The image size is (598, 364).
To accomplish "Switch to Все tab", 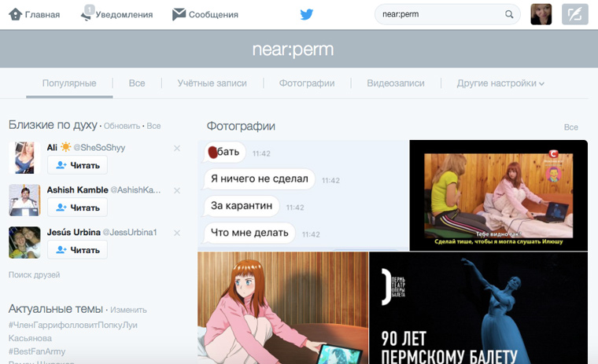I will [x=137, y=83].
